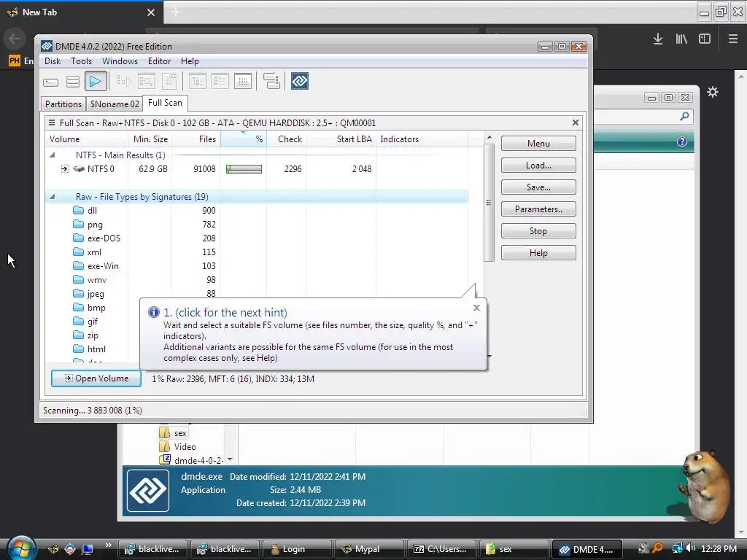Image resolution: width=747 pixels, height=560 pixels.
Task: Click the volume speaker tray icon
Action: 690,548
